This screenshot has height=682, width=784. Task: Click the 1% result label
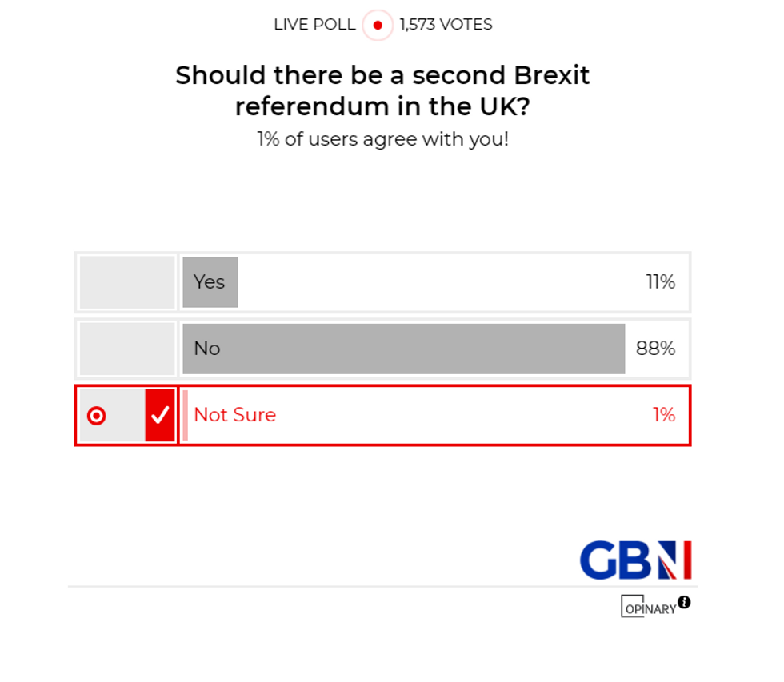coord(663,415)
